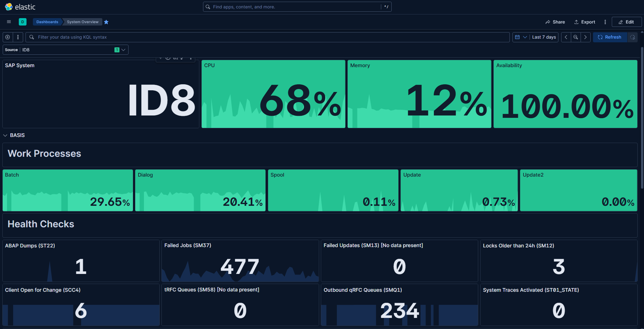Screen dimensions: 644x329
Task: Open the top bar more options kebab menu
Action: (605, 22)
